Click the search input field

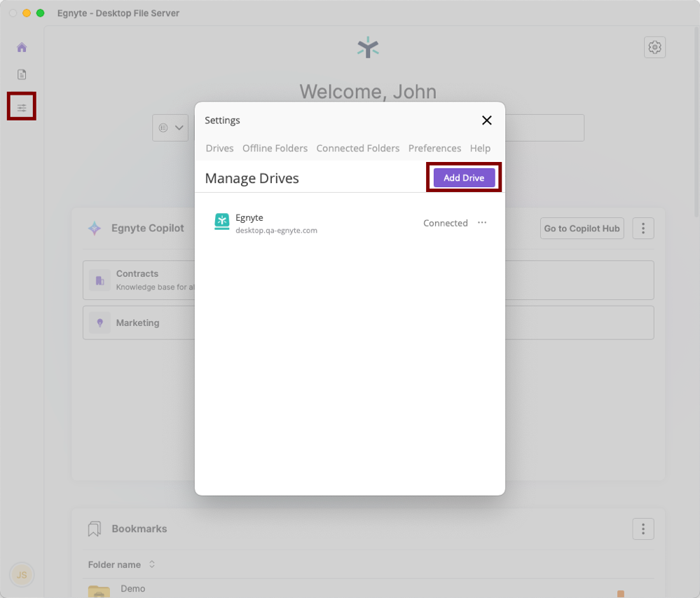tap(388, 128)
